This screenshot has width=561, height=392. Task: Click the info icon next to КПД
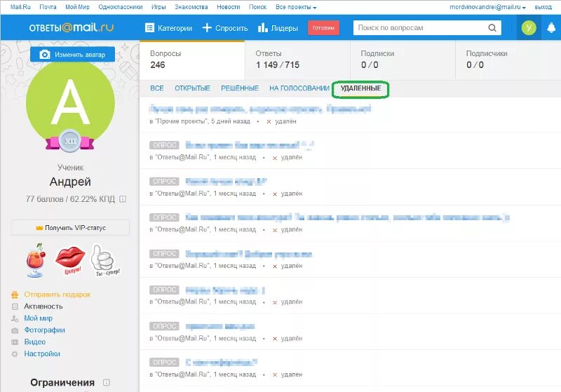pos(123,199)
